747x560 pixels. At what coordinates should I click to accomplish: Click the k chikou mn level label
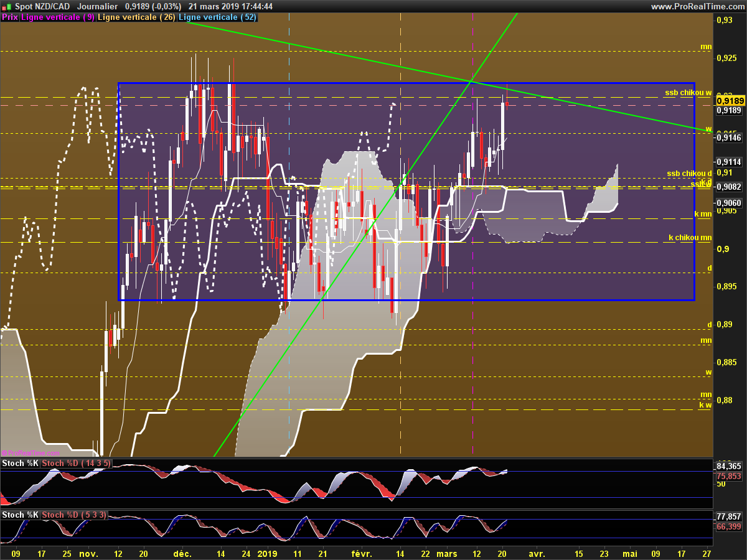pos(690,238)
